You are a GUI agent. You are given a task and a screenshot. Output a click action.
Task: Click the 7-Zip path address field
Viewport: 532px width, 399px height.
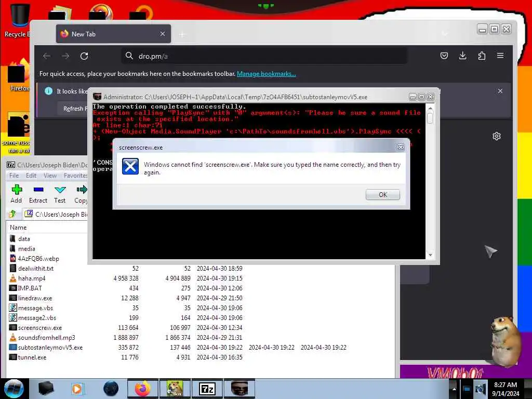coord(56,214)
